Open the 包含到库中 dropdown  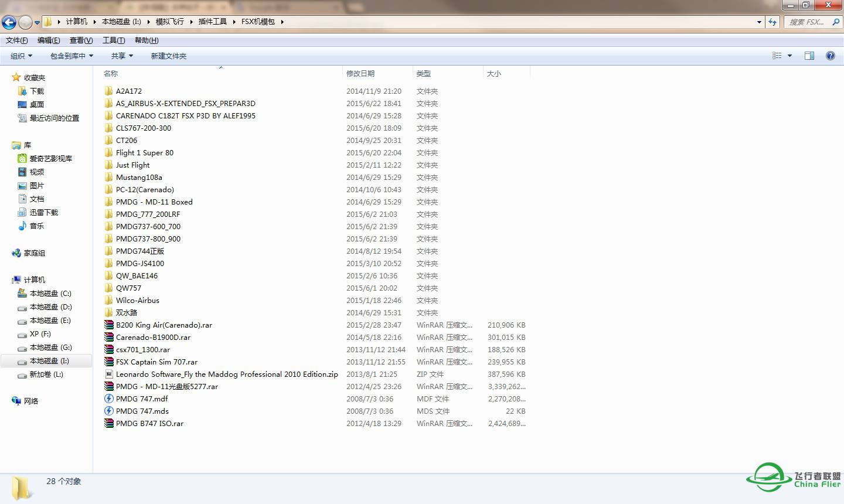(x=72, y=56)
